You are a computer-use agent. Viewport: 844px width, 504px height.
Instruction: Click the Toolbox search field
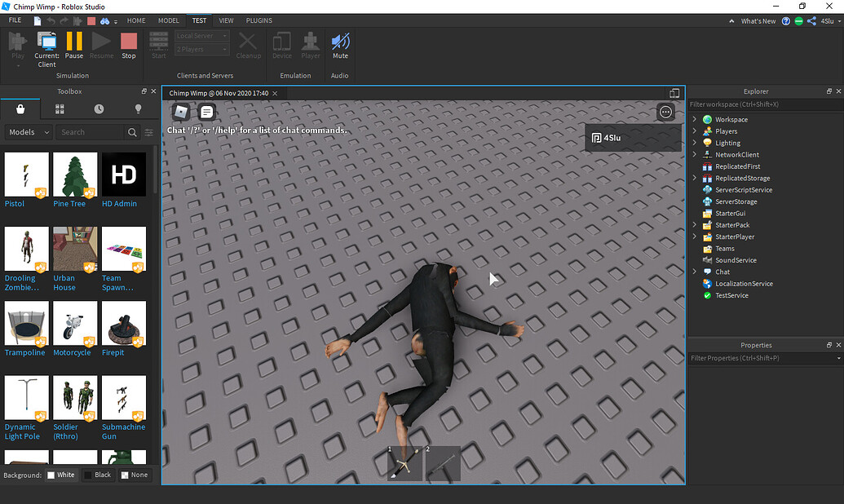click(91, 132)
